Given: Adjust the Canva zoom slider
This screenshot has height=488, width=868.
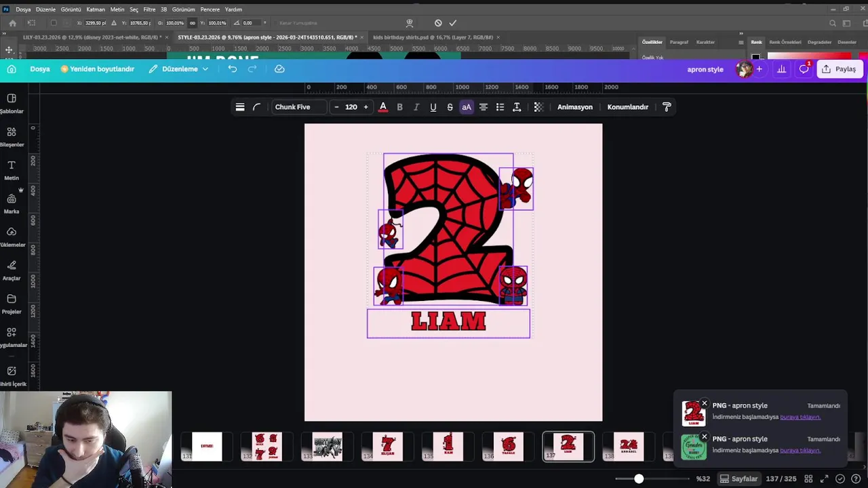Looking at the screenshot, I should coord(639,479).
